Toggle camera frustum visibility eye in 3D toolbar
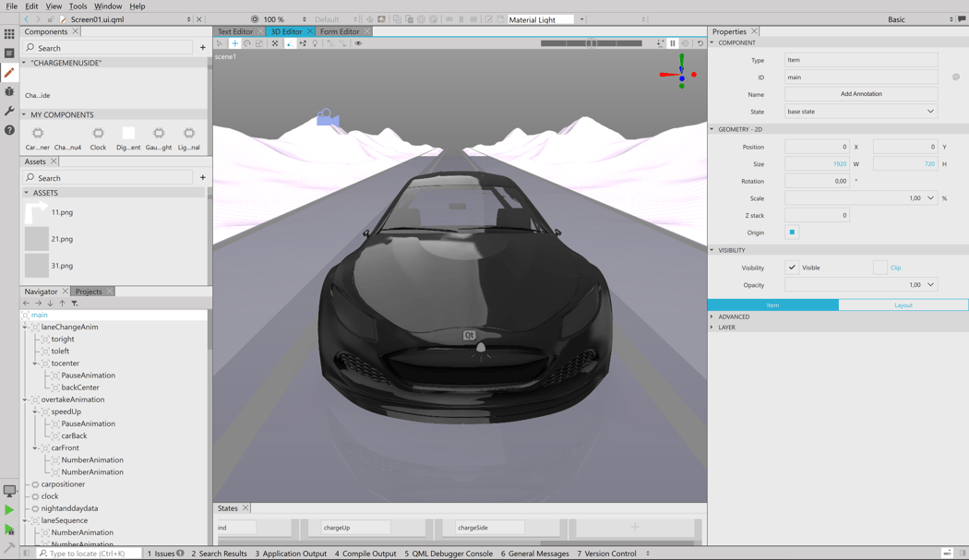 click(x=359, y=42)
